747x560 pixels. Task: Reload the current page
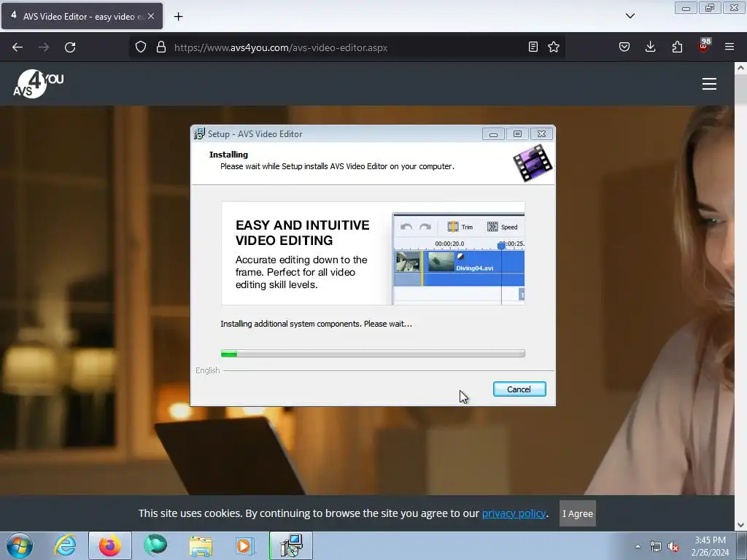coord(70,47)
